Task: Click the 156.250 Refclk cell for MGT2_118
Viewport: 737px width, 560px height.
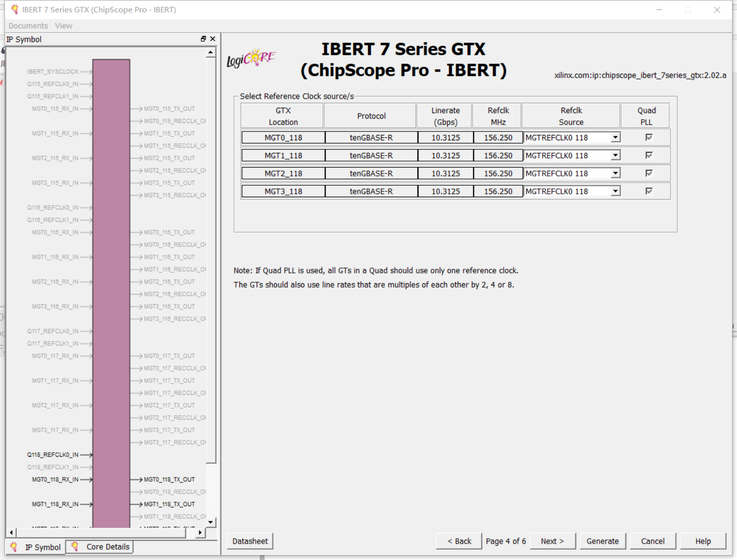Action: pos(498,173)
